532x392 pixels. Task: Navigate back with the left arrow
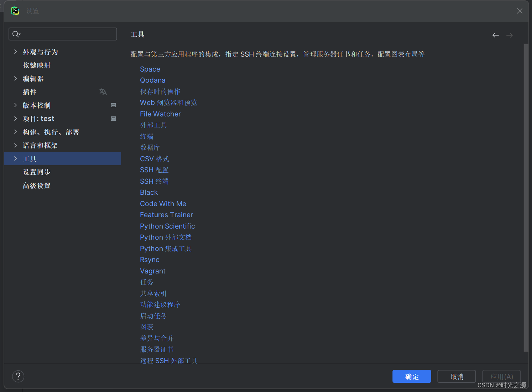click(x=495, y=35)
